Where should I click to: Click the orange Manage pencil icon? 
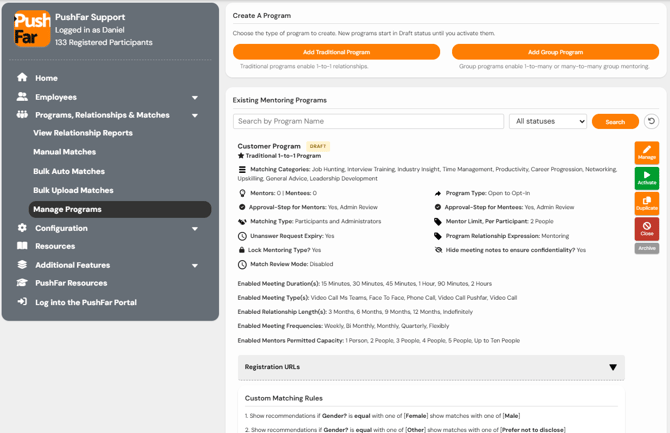646,153
